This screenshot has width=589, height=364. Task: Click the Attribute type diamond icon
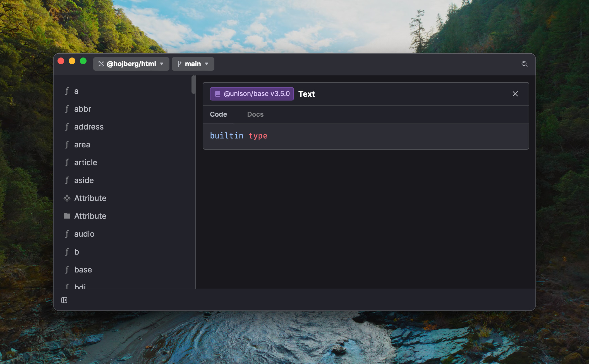point(67,198)
